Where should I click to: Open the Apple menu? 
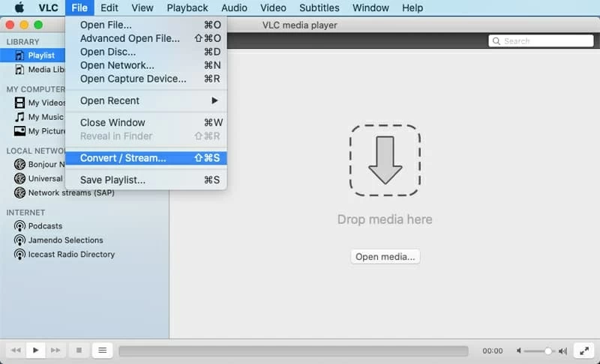[x=19, y=7]
